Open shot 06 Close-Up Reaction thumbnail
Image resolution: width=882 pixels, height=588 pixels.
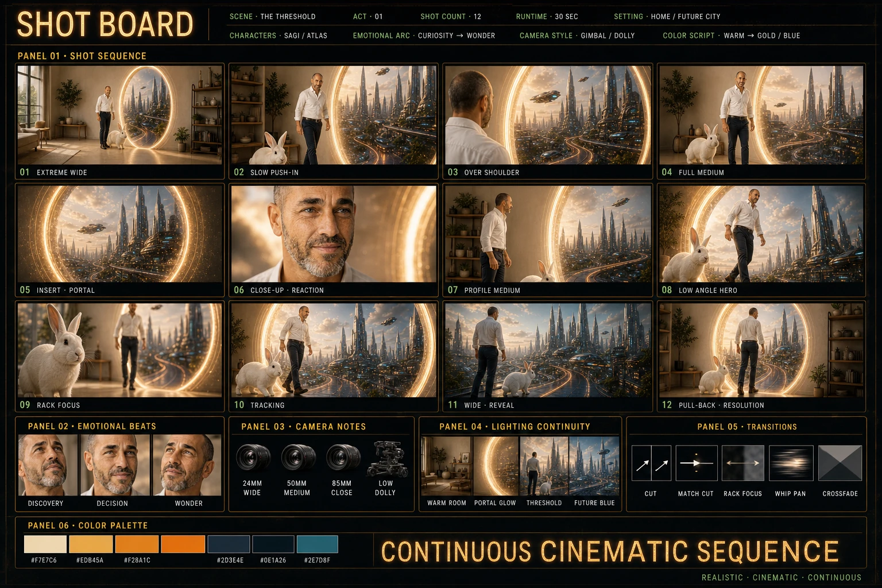click(x=334, y=234)
